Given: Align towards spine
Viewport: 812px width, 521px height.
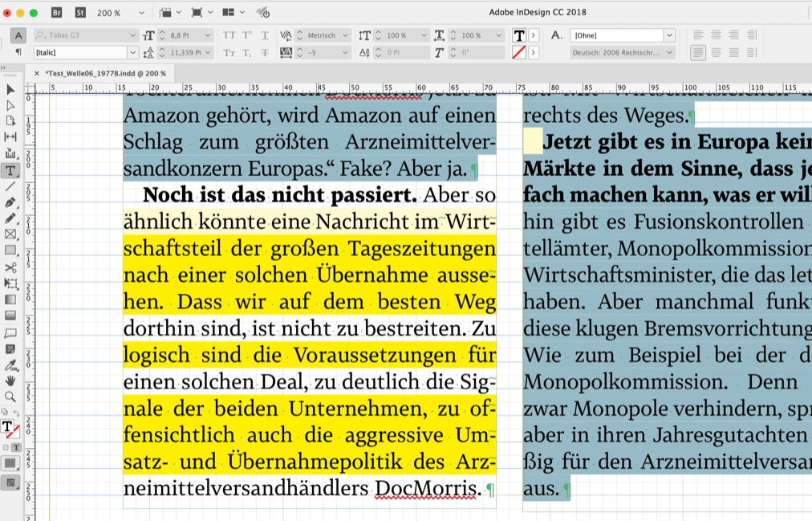Looking at the screenshot, I should coord(751,35).
